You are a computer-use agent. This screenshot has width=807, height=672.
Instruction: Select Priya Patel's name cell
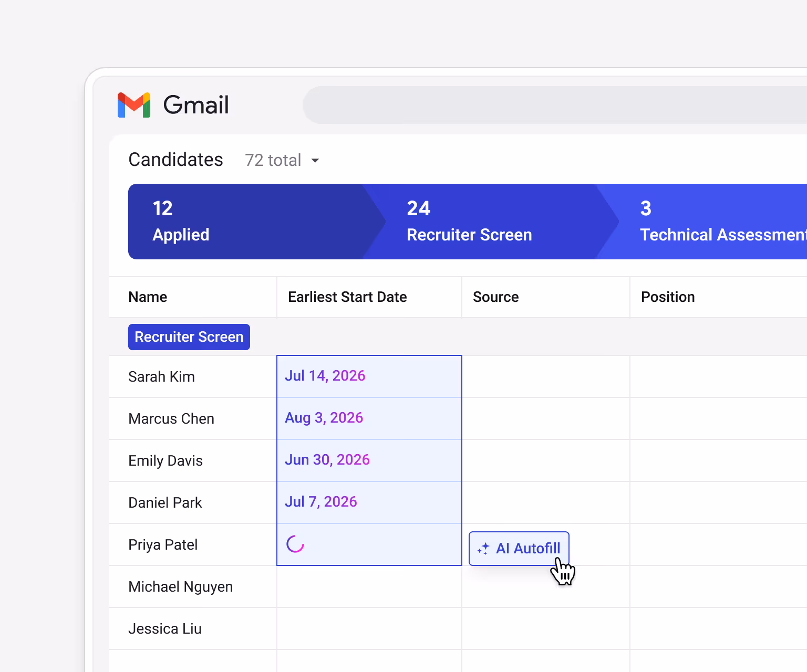[193, 545]
